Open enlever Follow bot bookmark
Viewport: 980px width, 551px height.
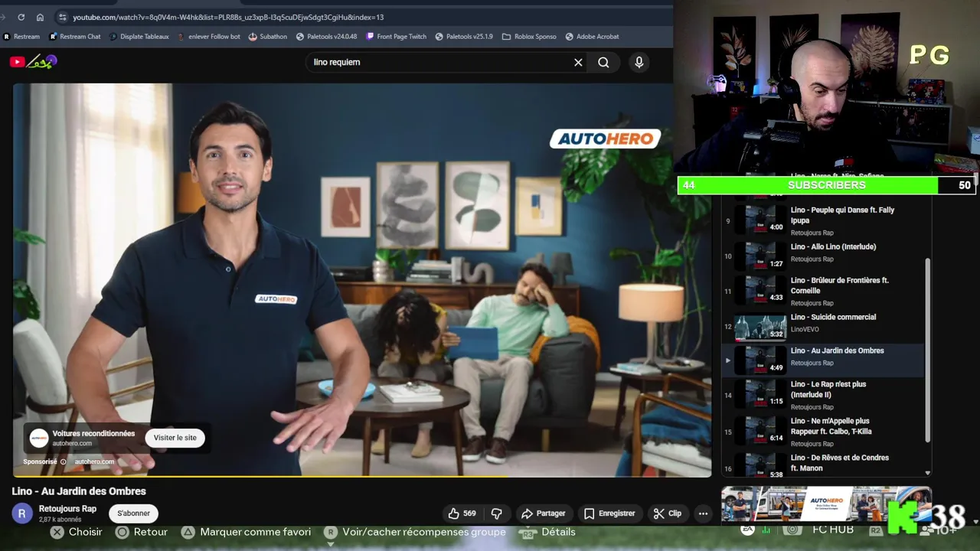pyautogui.click(x=208, y=36)
